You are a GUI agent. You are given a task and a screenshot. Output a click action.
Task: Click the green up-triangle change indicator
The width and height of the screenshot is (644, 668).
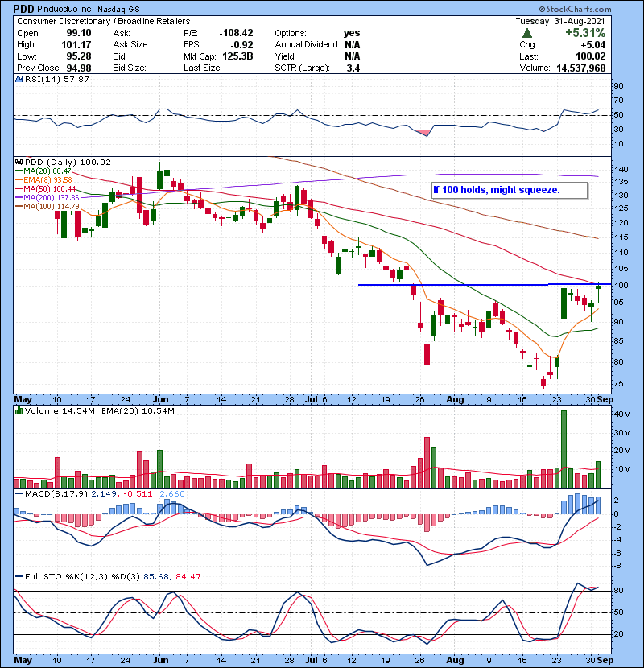[x=526, y=33]
